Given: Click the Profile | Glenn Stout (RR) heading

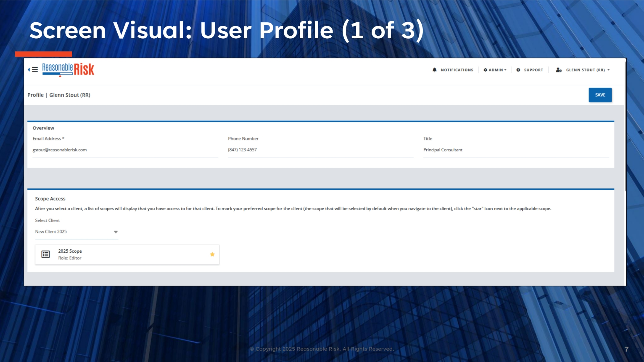Looking at the screenshot, I should [59, 95].
